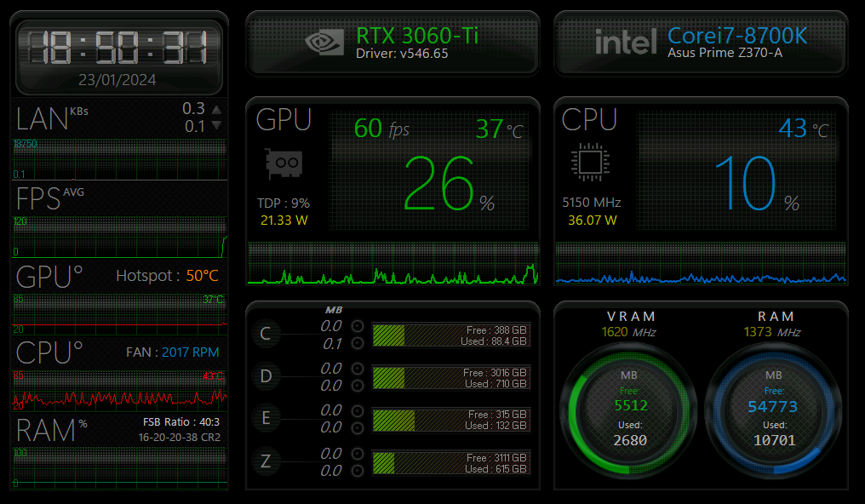Click the CPU power 36.07 W value
This screenshot has height=504, width=865.
click(x=593, y=220)
